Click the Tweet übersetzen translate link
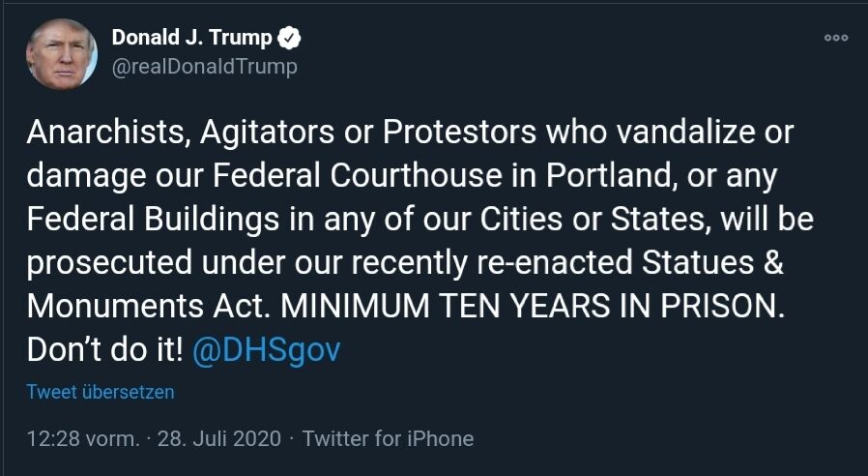The width and height of the screenshot is (868, 476). pos(101,392)
